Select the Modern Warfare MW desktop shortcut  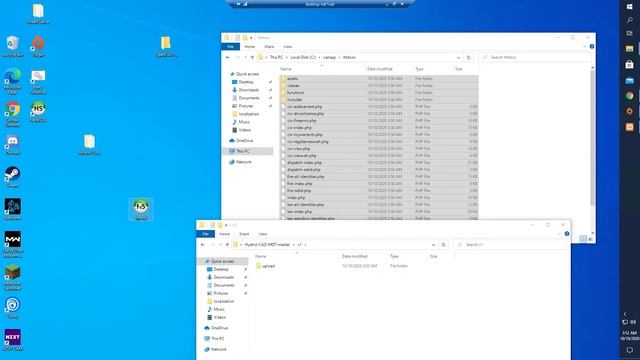(13, 244)
